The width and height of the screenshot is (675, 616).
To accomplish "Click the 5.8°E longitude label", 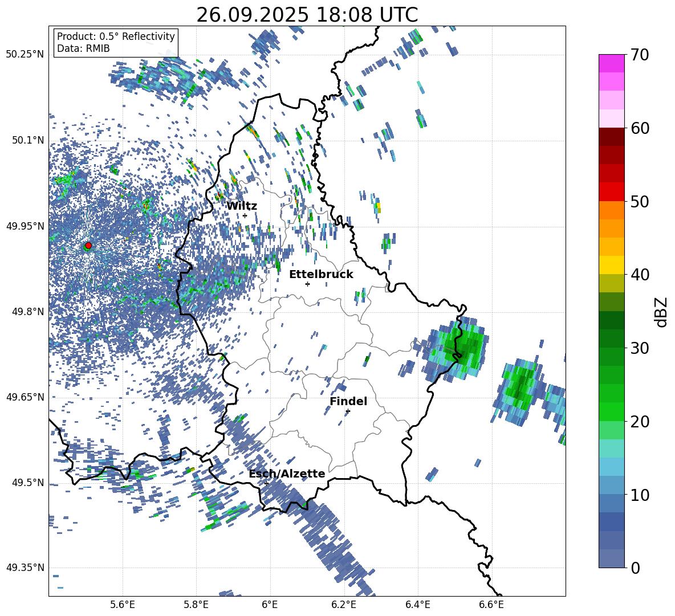I will (x=196, y=605).
